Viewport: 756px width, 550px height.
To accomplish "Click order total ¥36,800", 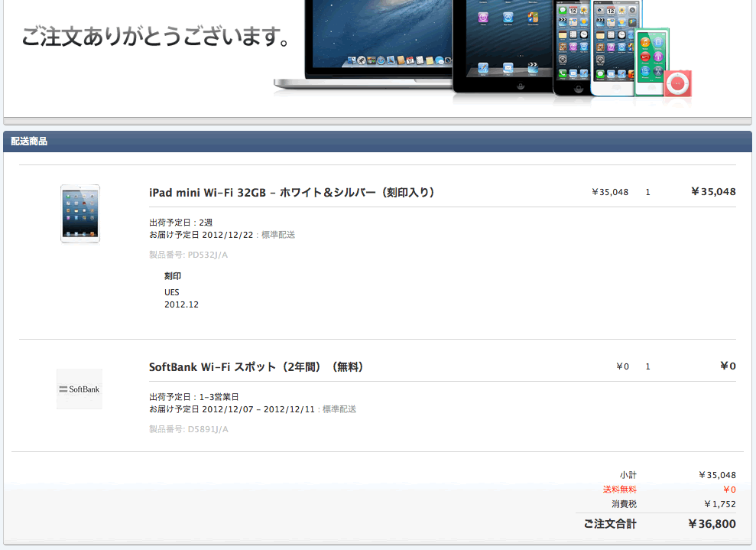I will [712, 524].
